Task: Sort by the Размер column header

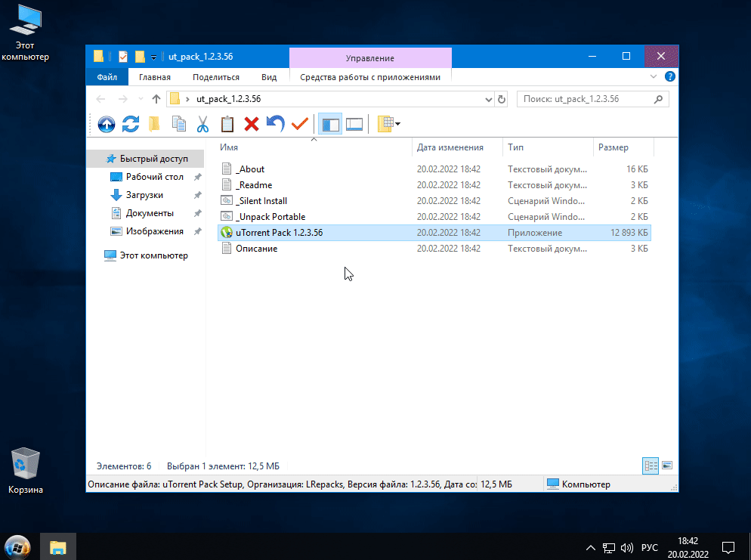Action: coord(623,147)
